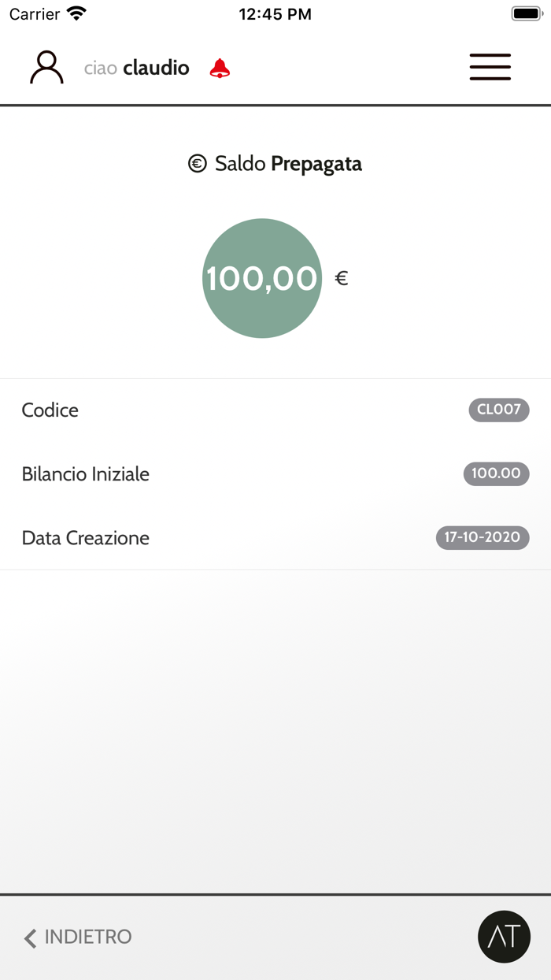The width and height of the screenshot is (551, 980).
Task: Tap the CL007 code badge
Action: pos(499,410)
